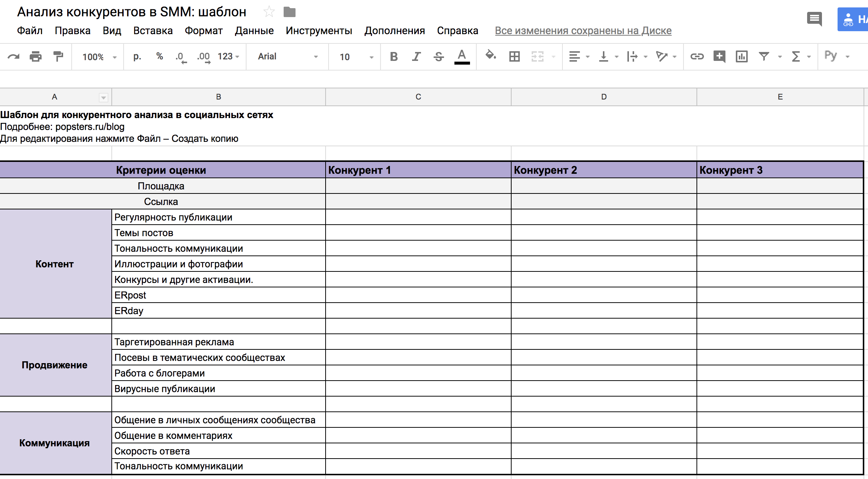Open column A header dropdown arrow
Image resolution: width=868 pixels, height=479 pixels.
[104, 98]
